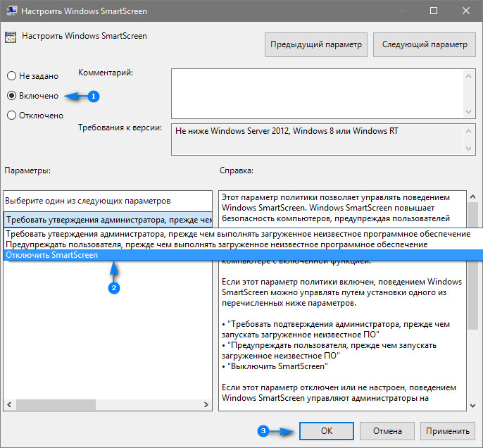Viewport: 483px width, 448px height.
Task: Click the right arrow of the Параметры horizontal scrollbar
Action: 206,405
